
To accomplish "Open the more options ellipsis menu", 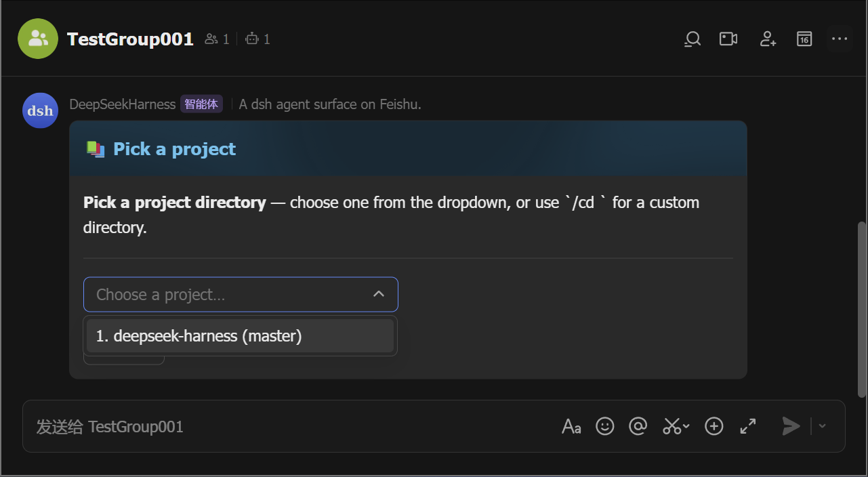I will [x=840, y=39].
